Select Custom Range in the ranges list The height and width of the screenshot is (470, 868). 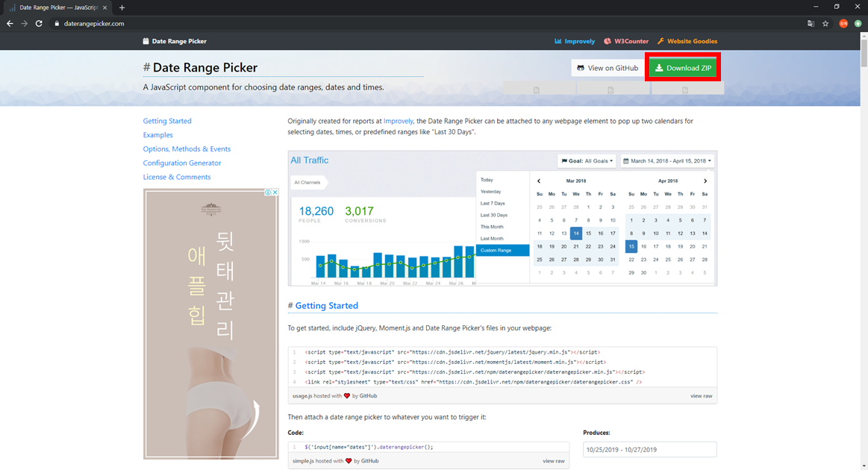click(x=502, y=250)
